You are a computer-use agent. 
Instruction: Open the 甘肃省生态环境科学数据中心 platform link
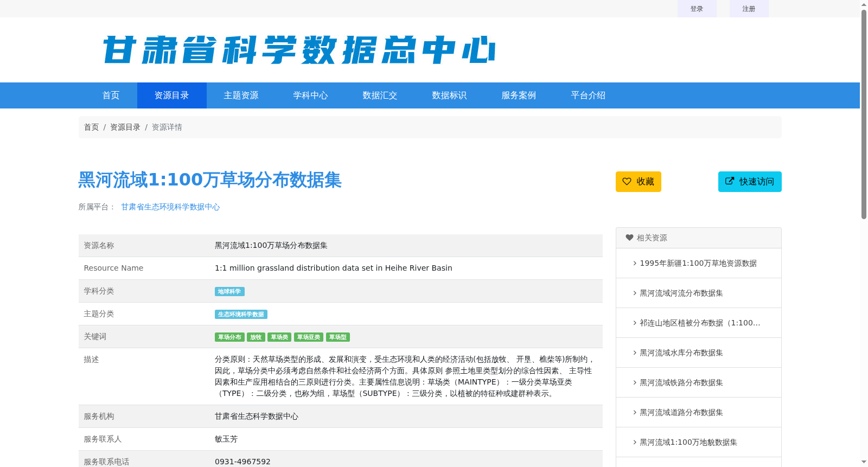click(x=170, y=207)
